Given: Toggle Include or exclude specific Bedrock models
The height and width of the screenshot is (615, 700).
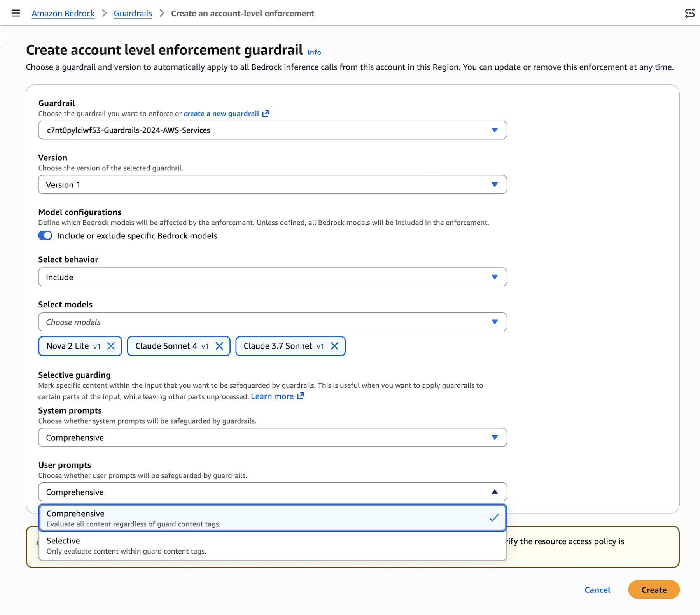Looking at the screenshot, I should pos(45,236).
